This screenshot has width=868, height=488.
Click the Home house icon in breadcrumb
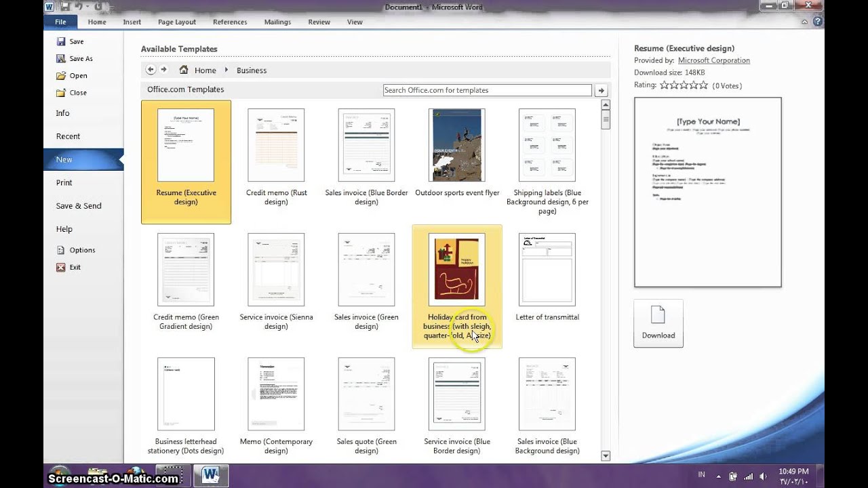[184, 70]
